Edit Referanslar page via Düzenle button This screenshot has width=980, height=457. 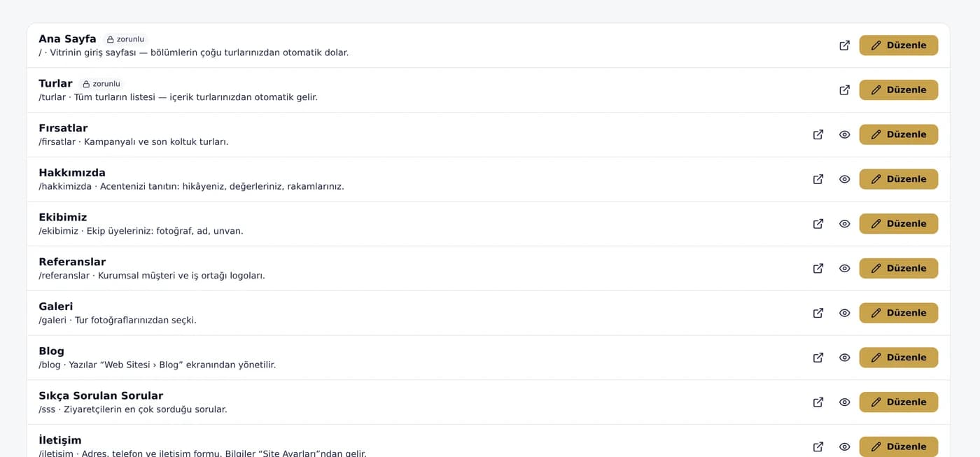pos(898,269)
